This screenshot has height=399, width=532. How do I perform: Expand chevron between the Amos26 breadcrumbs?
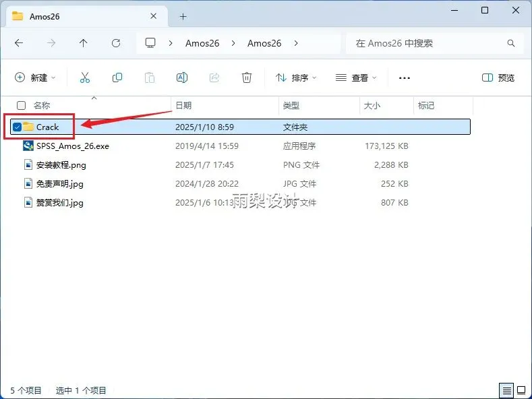(233, 43)
